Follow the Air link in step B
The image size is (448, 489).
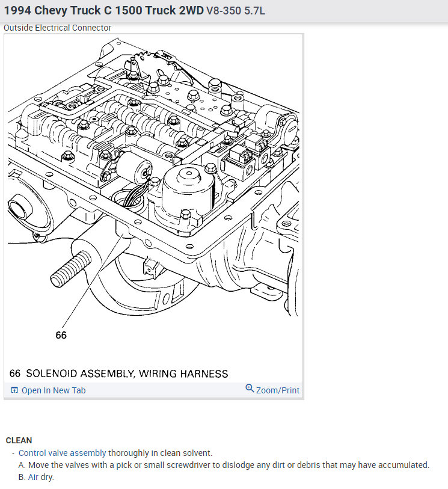[33, 477]
